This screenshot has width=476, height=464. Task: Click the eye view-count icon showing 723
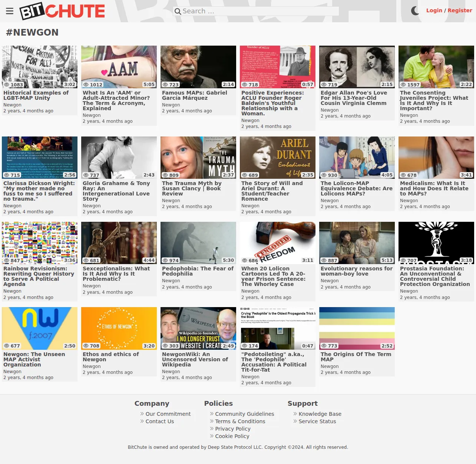pyautogui.click(x=165, y=85)
